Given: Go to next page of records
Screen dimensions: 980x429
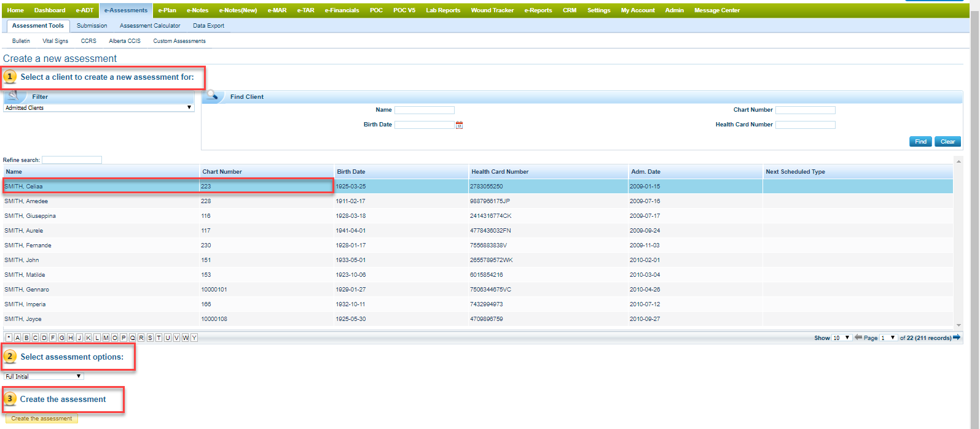Looking at the screenshot, I should pyautogui.click(x=957, y=338).
